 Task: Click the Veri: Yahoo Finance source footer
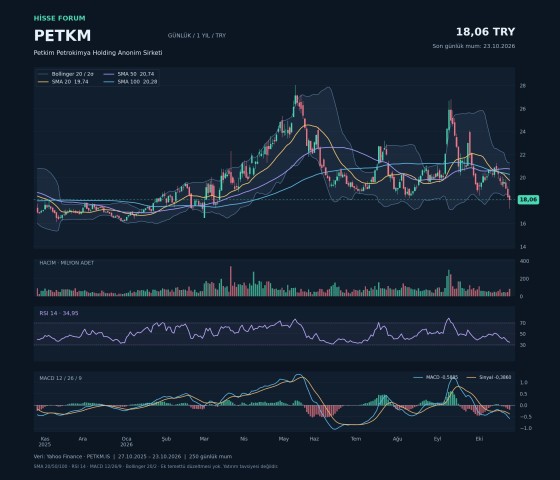(x=133, y=456)
